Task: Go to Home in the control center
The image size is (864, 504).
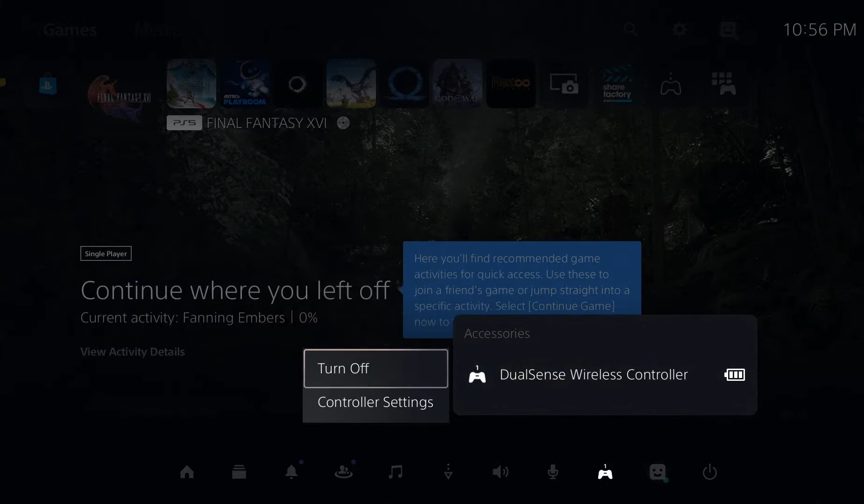Action: click(x=187, y=472)
